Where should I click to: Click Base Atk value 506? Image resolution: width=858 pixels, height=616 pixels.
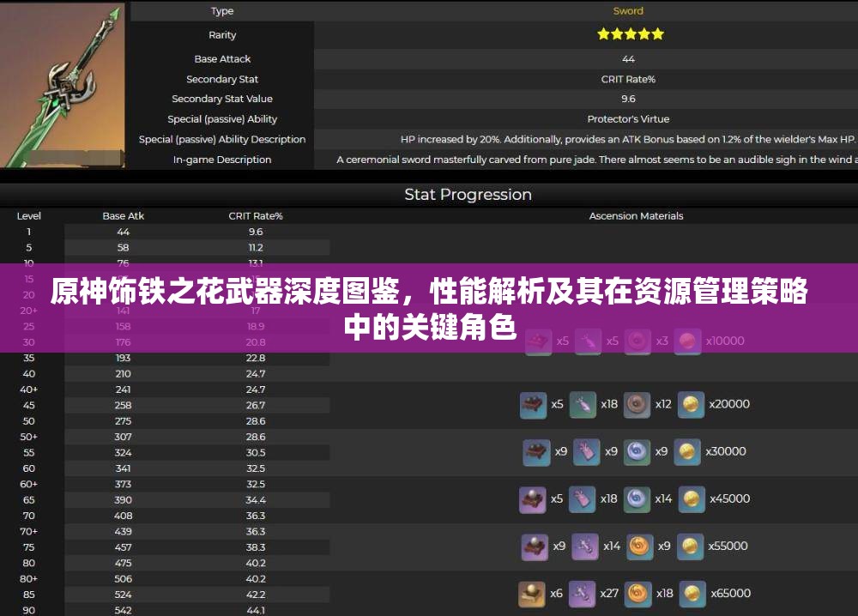click(123, 578)
